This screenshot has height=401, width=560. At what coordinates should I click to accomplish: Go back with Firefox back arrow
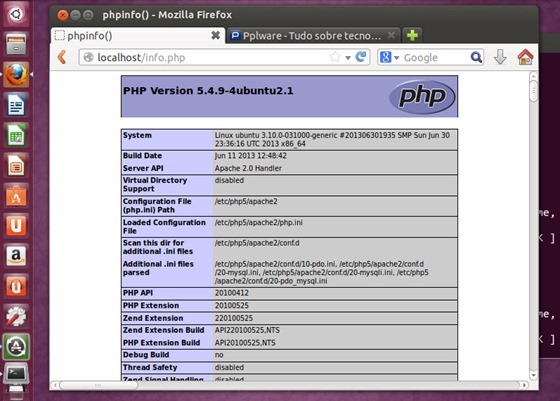(62, 57)
